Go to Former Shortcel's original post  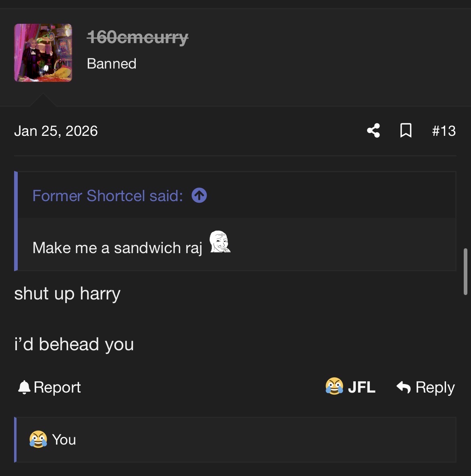[108, 196]
